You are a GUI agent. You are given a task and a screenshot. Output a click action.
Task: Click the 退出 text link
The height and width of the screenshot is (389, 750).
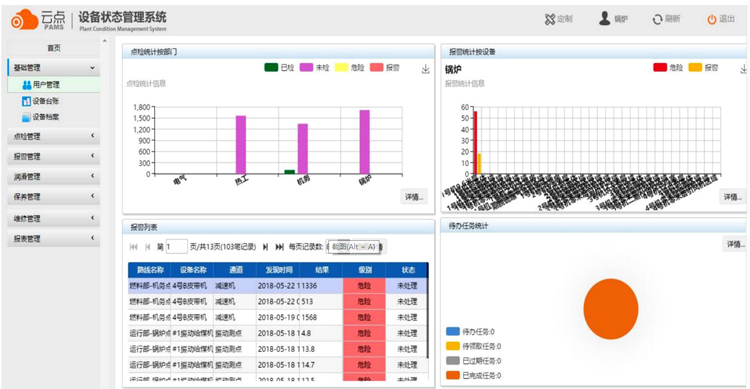click(x=727, y=19)
